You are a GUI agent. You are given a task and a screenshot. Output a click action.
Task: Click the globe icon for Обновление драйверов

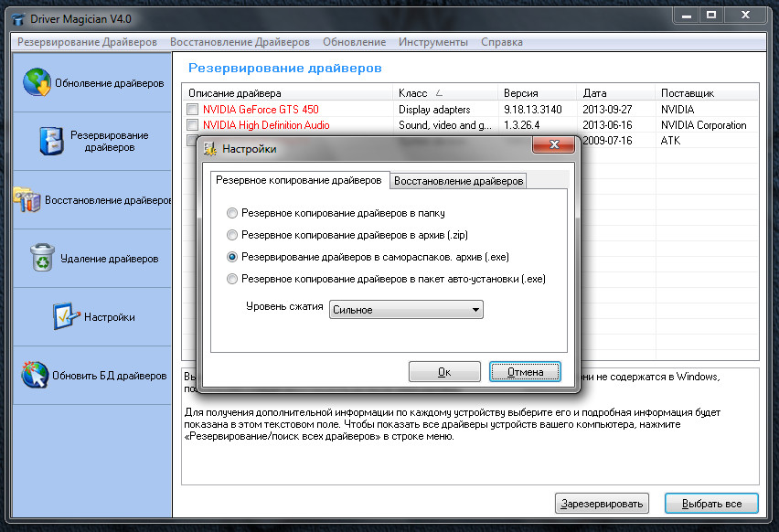[37, 82]
